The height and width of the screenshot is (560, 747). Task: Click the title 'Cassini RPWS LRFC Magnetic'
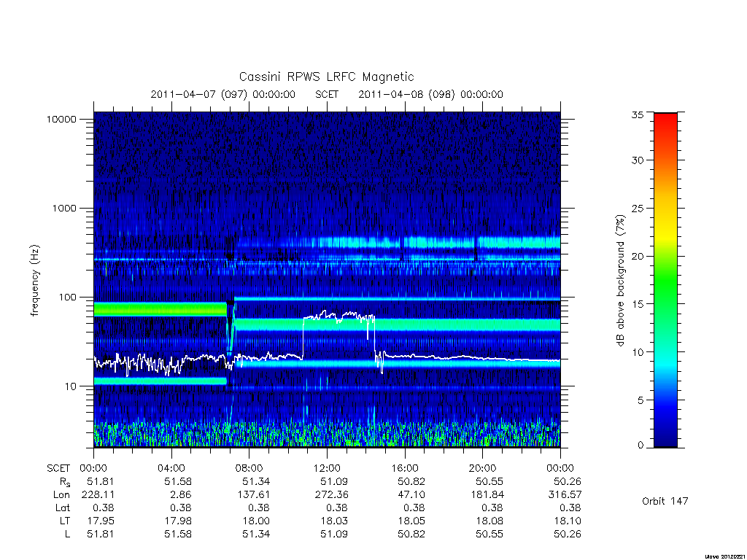pos(326,77)
